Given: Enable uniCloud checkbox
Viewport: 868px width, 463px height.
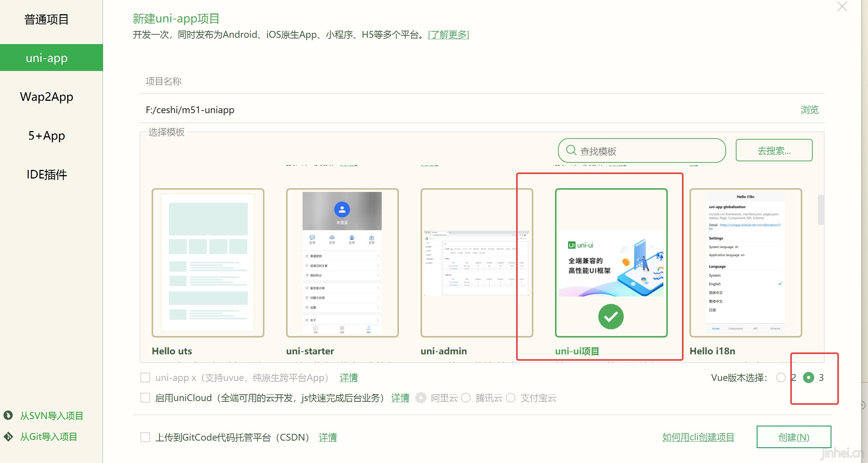Looking at the screenshot, I should click(x=145, y=398).
